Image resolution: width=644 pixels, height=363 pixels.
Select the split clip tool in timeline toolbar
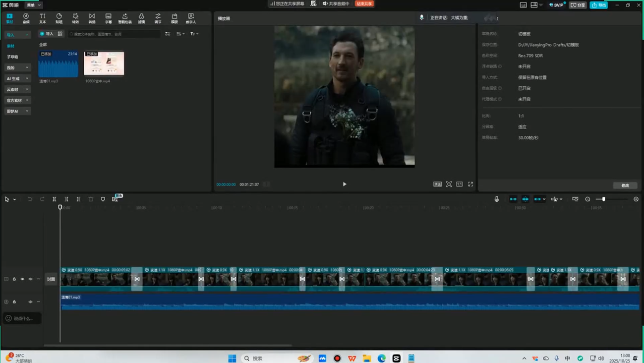pyautogui.click(x=55, y=199)
